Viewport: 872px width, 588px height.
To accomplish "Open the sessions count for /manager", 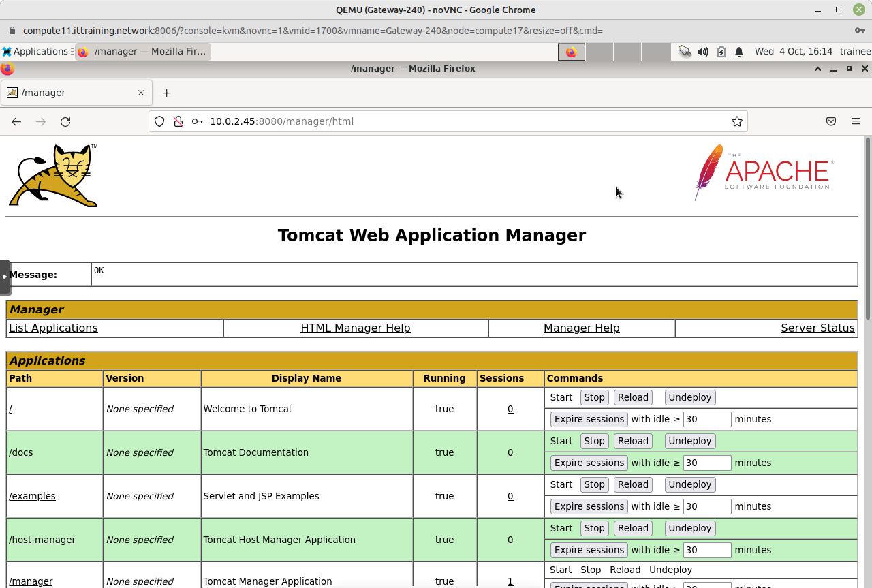I will click(x=510, y=581).
